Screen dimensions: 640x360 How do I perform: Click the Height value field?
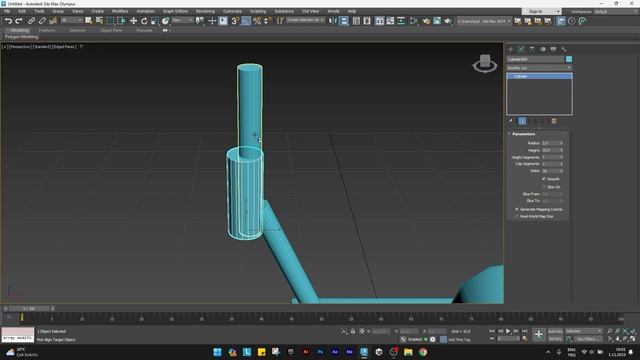coord(550,150)
